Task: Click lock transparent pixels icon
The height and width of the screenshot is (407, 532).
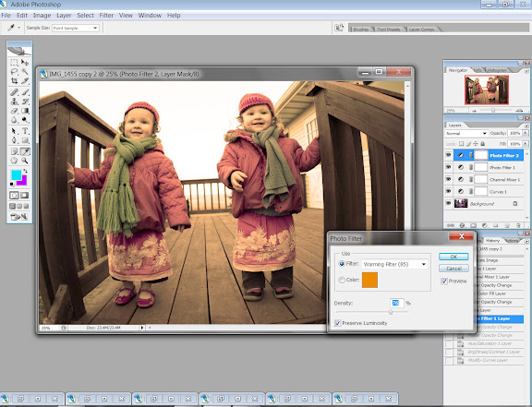Action: [462, 144]
